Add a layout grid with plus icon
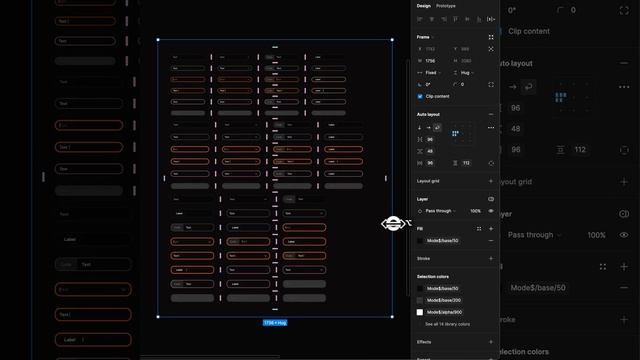The width and height of the screenshot is (640, 360). point(491,181)
